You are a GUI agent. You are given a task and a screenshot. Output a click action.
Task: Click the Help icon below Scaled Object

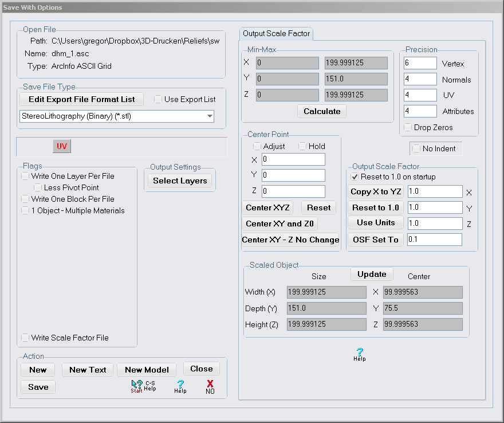tap(359, 355)
